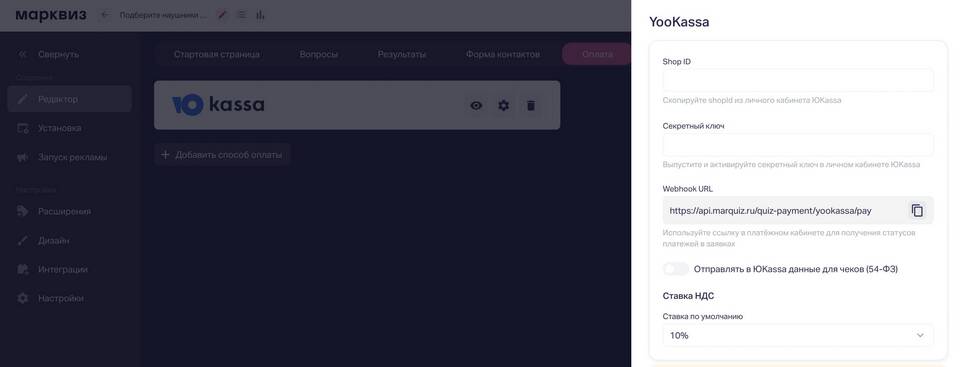960x367 pixels.
Task: Edit the quiz name with pencil icon
Action: click(222, 15)
